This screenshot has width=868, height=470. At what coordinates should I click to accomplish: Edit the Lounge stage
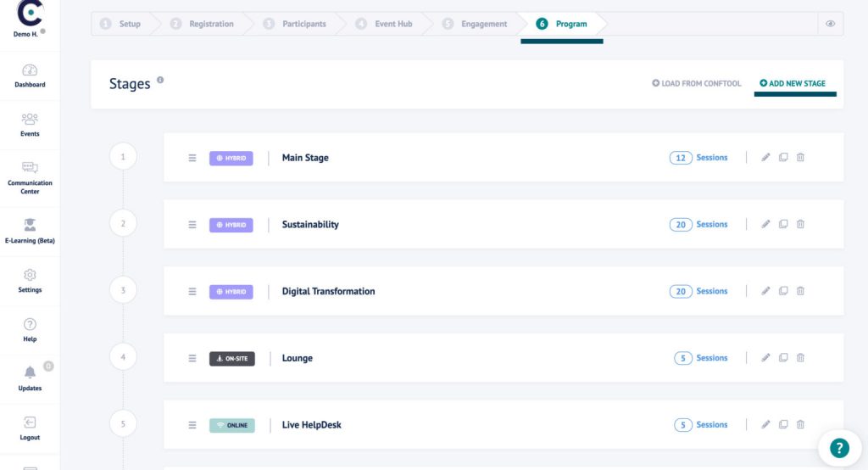point(765,357)
